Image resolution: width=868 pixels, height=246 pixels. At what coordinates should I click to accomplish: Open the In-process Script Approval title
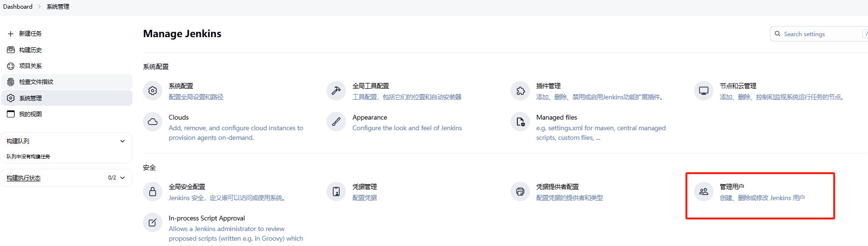click(x=207, y=218)
